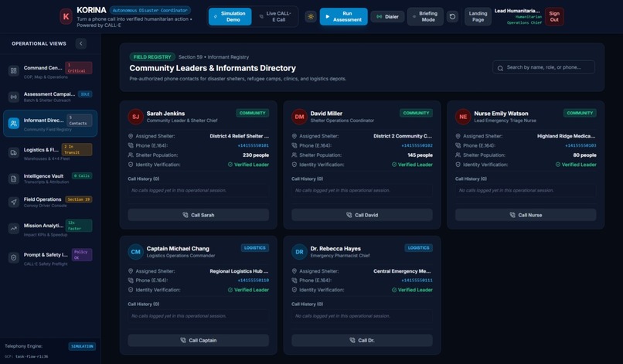This screenshot has height=364, width=623.
Task: Open the Command Center sidebar icon
Action: coord(14,71)
